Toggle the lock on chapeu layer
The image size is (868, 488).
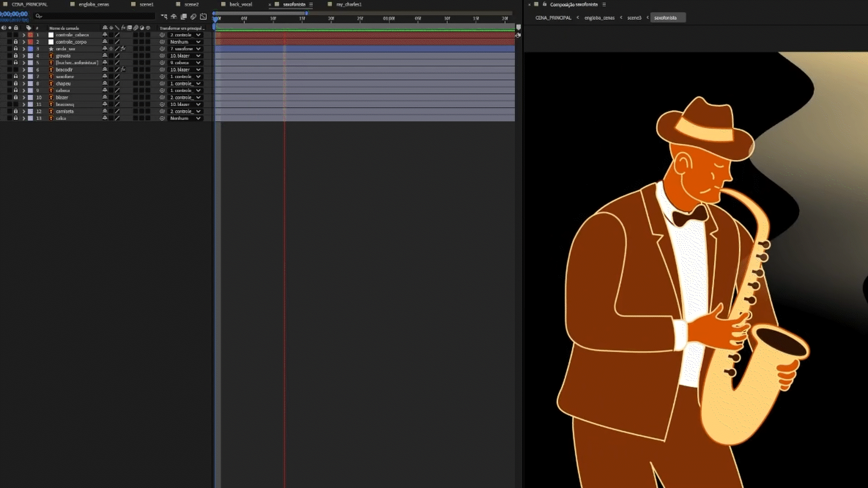pyautogui.click(x=15, y=84)
